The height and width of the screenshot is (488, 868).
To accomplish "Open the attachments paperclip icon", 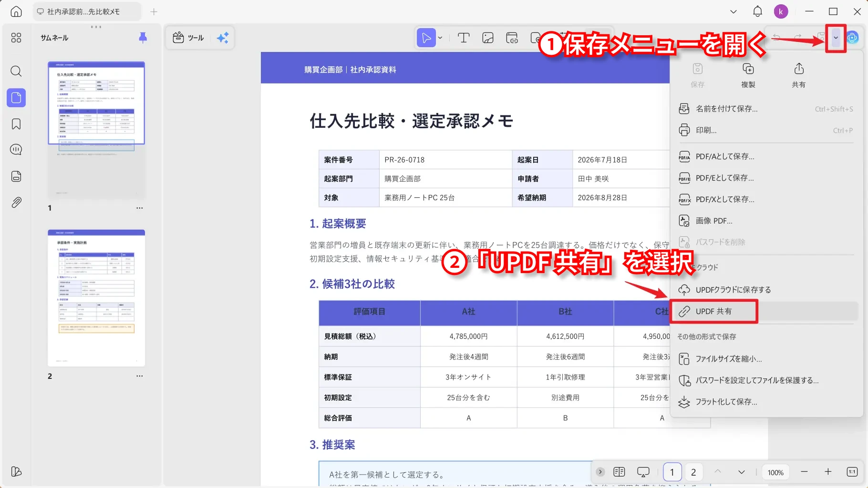I will click(16, 203).
